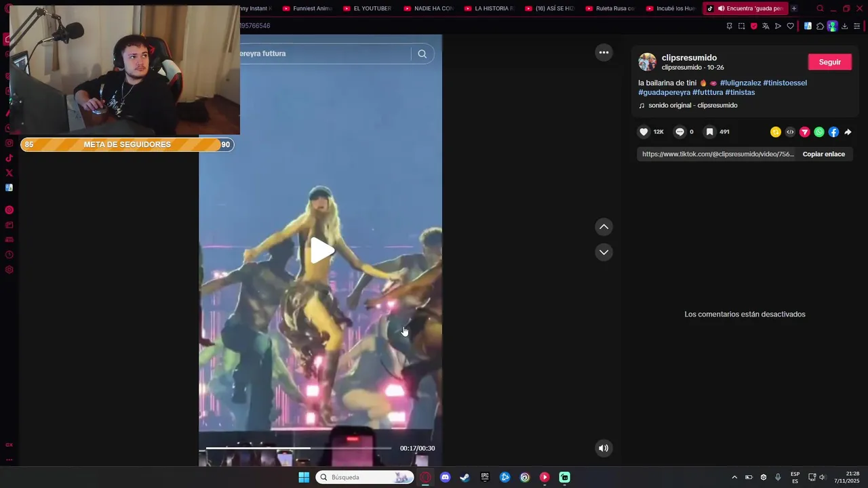
Task: Click the browser tab search magnifier icon
Action: pyautogui.click(x=820, y=9)
